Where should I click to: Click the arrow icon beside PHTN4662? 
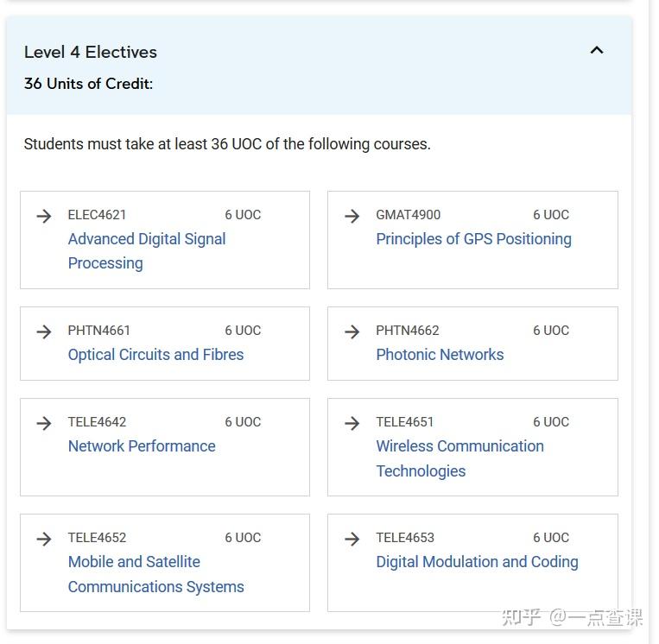352,331
